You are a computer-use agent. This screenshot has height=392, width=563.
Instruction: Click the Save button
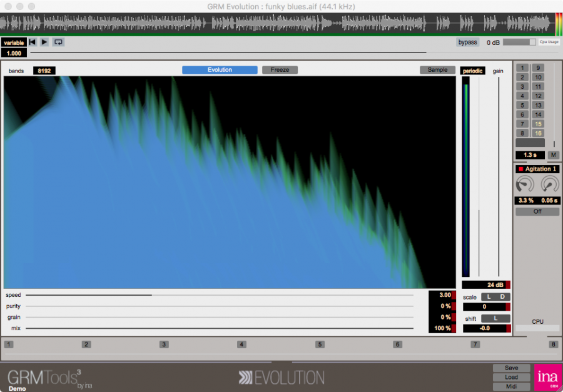point(511,368)
